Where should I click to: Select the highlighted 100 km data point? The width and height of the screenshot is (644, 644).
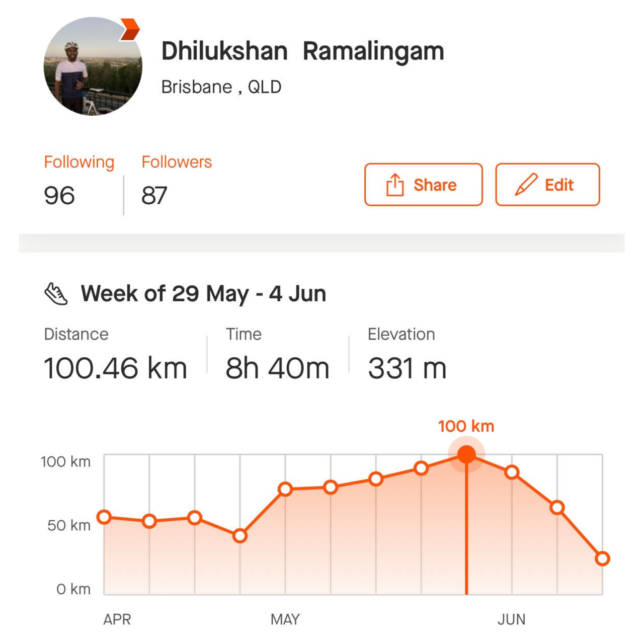[466, 455]
